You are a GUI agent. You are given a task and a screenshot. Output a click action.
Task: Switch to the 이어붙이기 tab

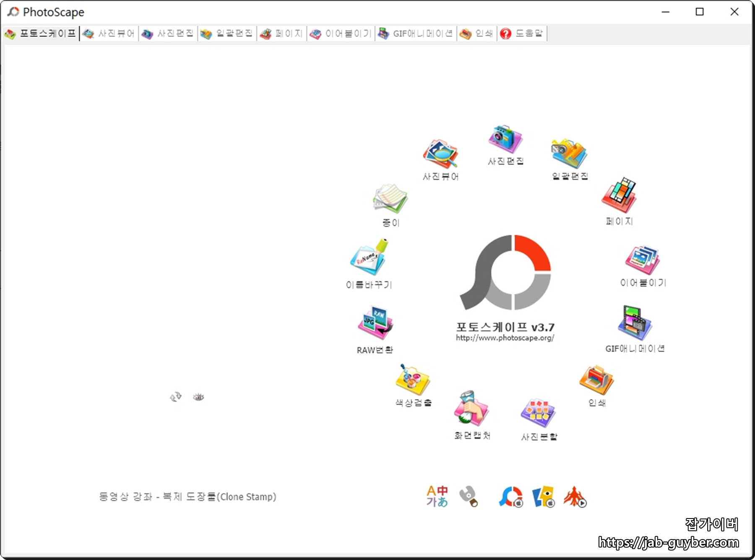341,34
